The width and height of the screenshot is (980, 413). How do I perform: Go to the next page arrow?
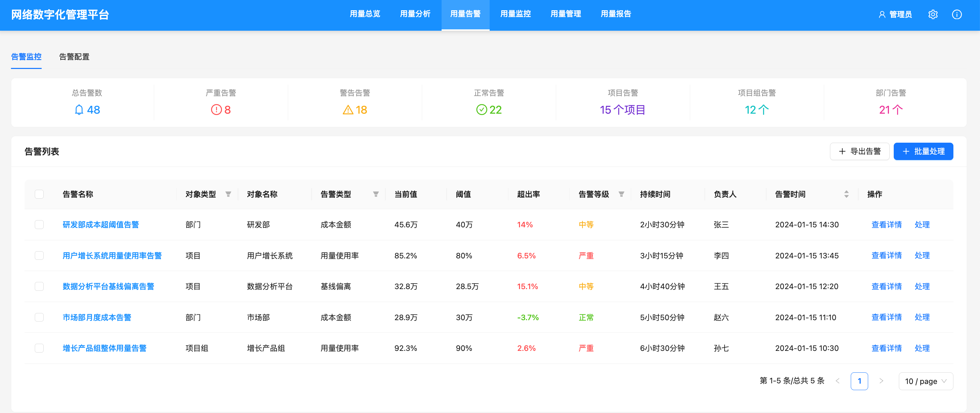881,381
